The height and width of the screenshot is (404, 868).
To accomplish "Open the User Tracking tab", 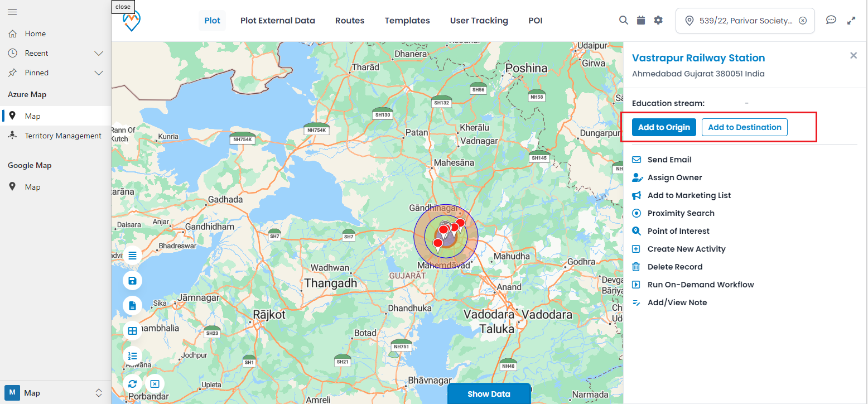I will click(479, 21).
